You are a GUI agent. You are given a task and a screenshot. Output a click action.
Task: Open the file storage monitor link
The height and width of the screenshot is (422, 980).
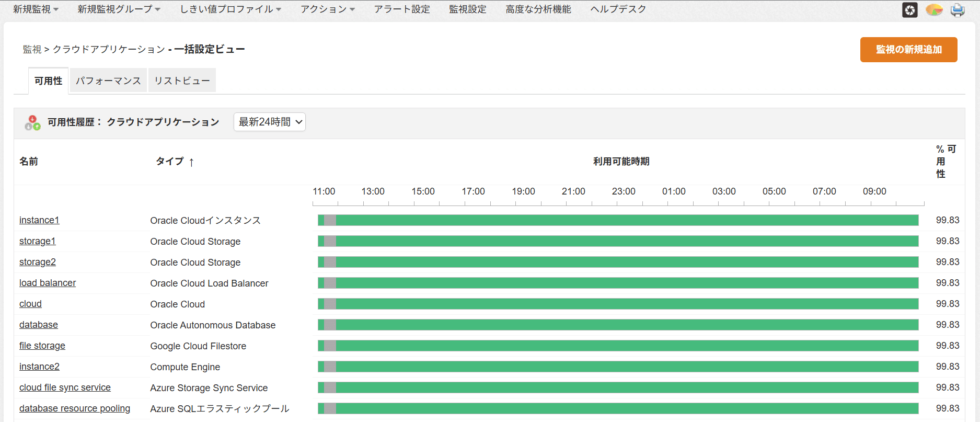tap(42, 346)
